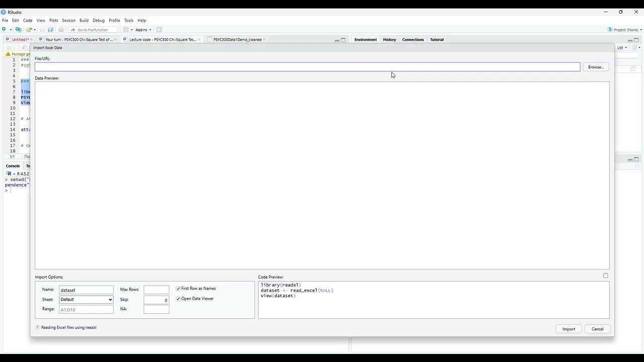Close the PSYC300Data1Demo_cleaned tab

pyautogui.click(x=264, y=40)
